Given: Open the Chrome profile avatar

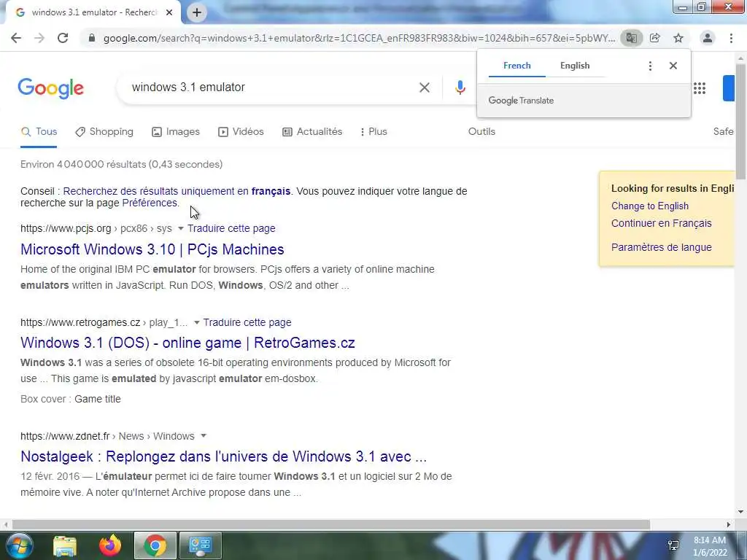Looking at the screenshot, I should (x=708, y=38).
